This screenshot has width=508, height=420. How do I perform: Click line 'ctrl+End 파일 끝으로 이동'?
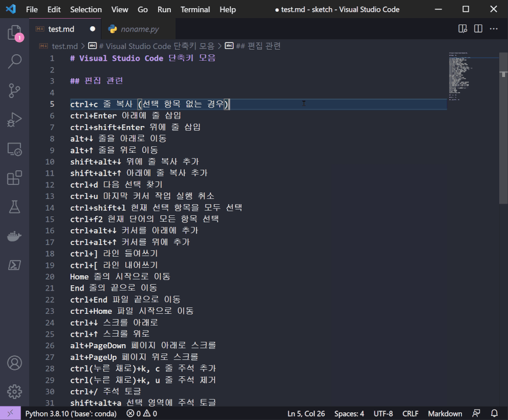(x=125, y=299)
